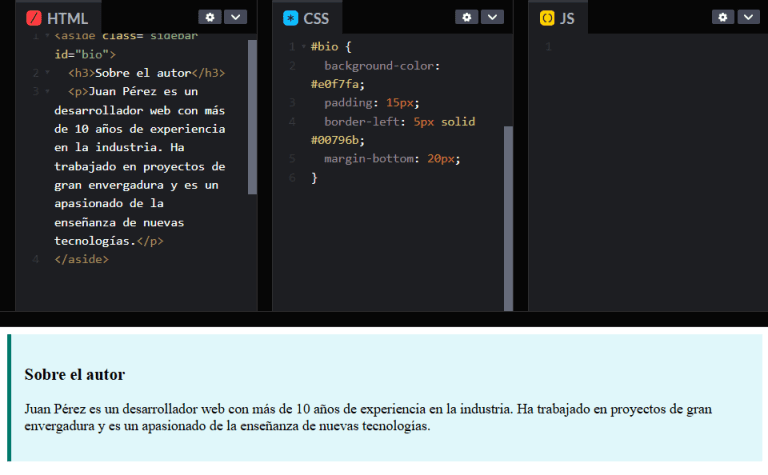Click the red HTML slash icon
The image size is (768, 475).
(34, 18)
